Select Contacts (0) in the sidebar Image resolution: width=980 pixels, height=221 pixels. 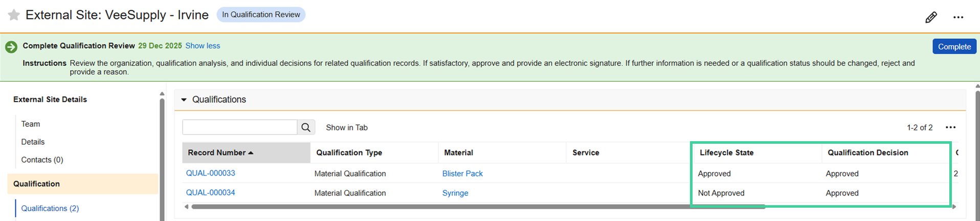pyautogui.click(x=42, y=160)
